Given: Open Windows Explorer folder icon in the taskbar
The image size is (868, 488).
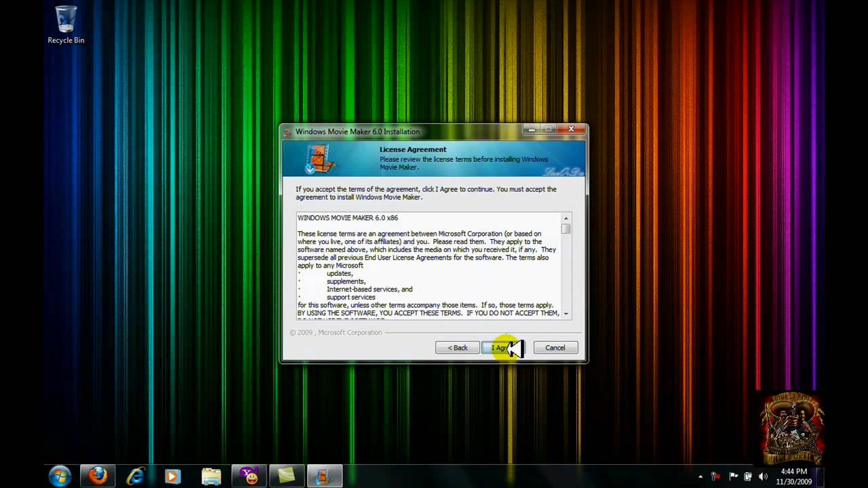Looking at the screenshot, I should [x=211, y=476].
